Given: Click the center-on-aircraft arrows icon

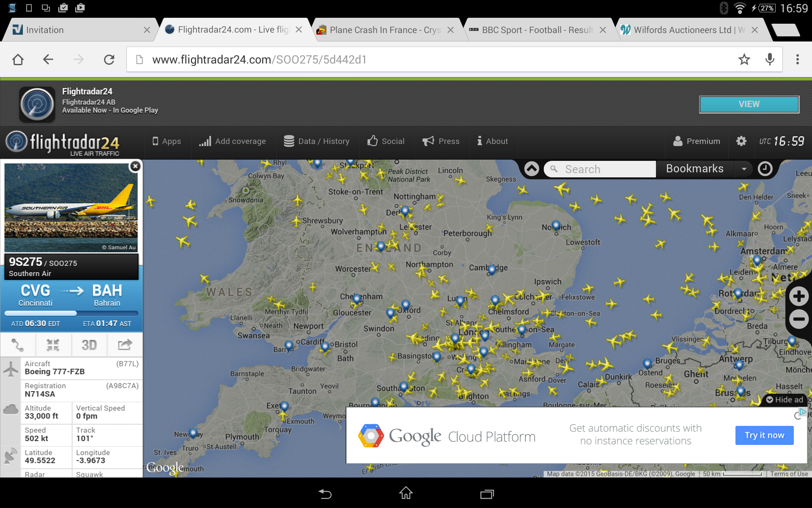Looking at the screenshot, I should [x=53, y=345].
